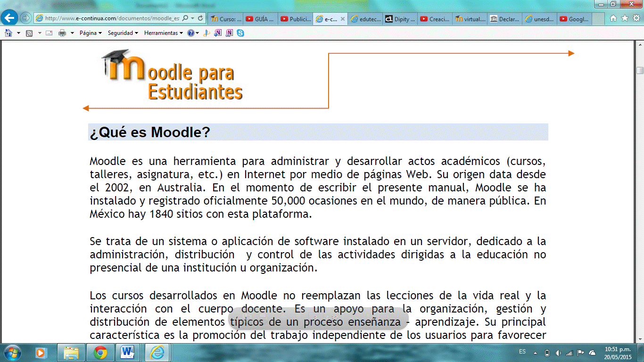Click the OneNote Linked Notes icon
644x362 pixels.
coord(229,33)
